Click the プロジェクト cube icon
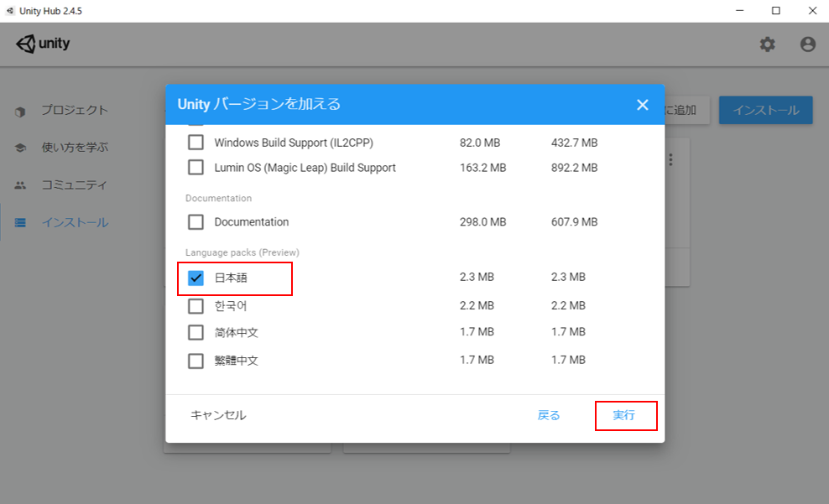 (x=20, y=112)
